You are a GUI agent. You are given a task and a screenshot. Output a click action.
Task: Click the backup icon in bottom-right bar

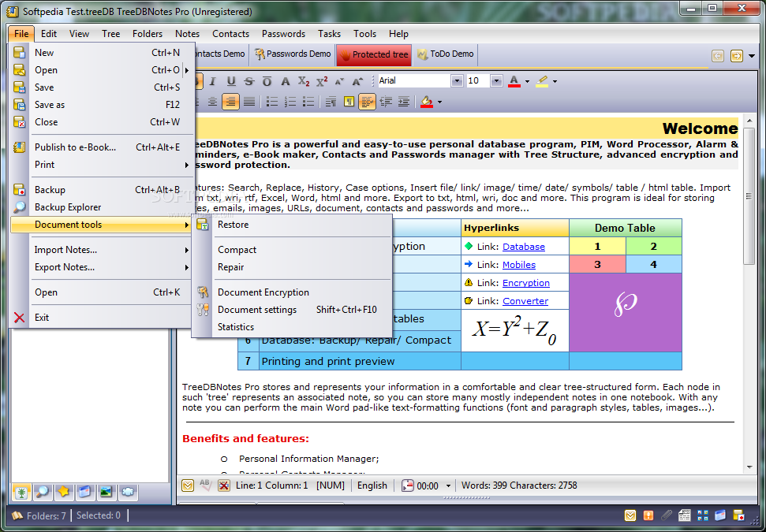point(738,515)
